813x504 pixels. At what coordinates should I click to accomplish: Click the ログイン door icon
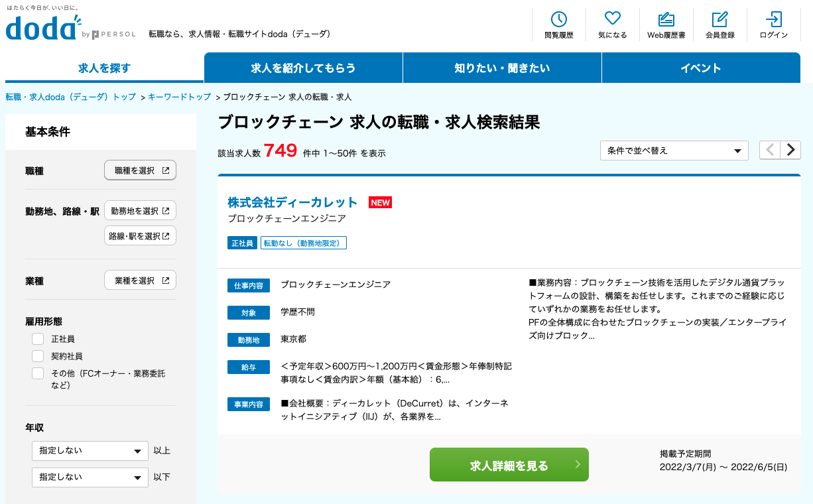(x=773, y=19)
